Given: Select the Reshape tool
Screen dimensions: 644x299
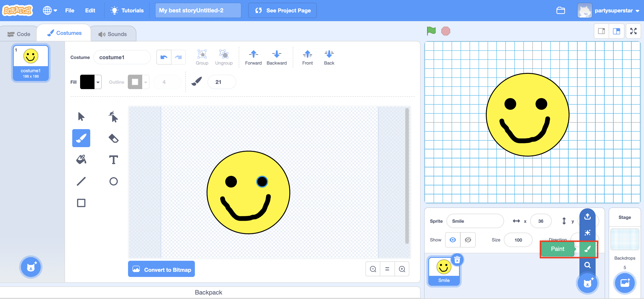Looking at the screenshot, I should [113, 117].
